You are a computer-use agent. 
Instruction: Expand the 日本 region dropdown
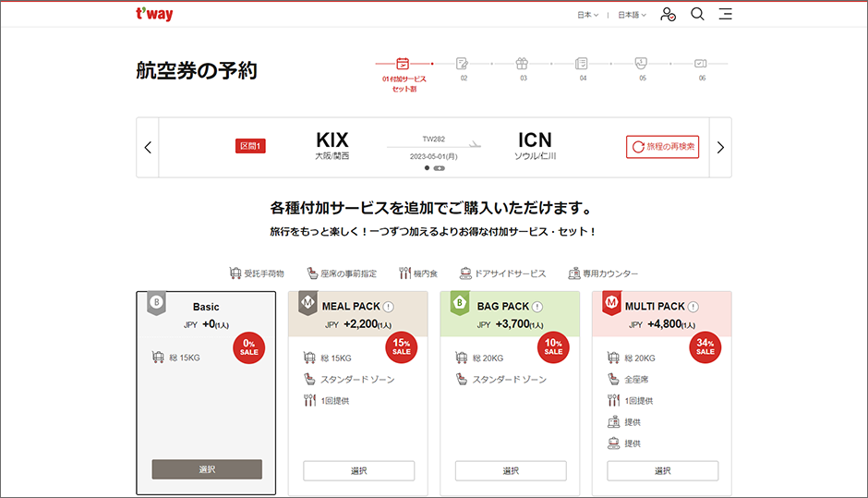pyautogui.click(x=587, y=15)
